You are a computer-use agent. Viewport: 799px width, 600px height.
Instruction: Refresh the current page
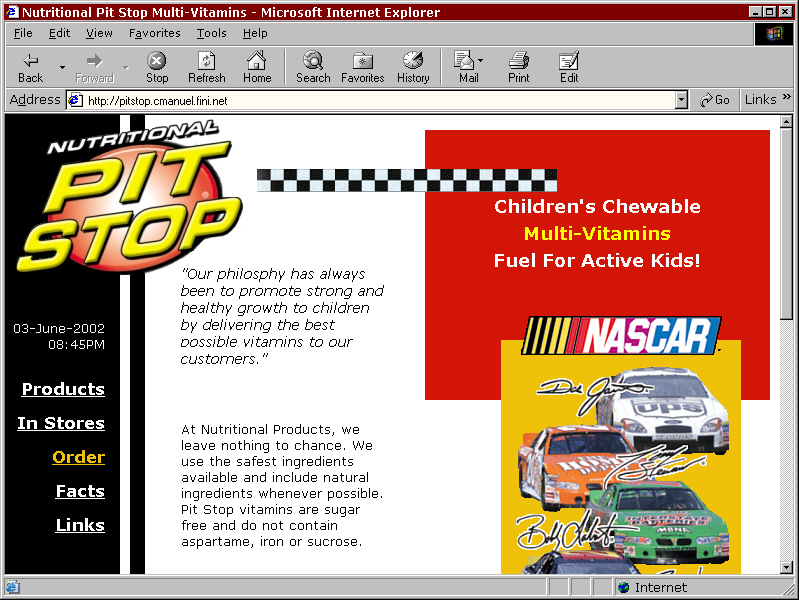206,67
